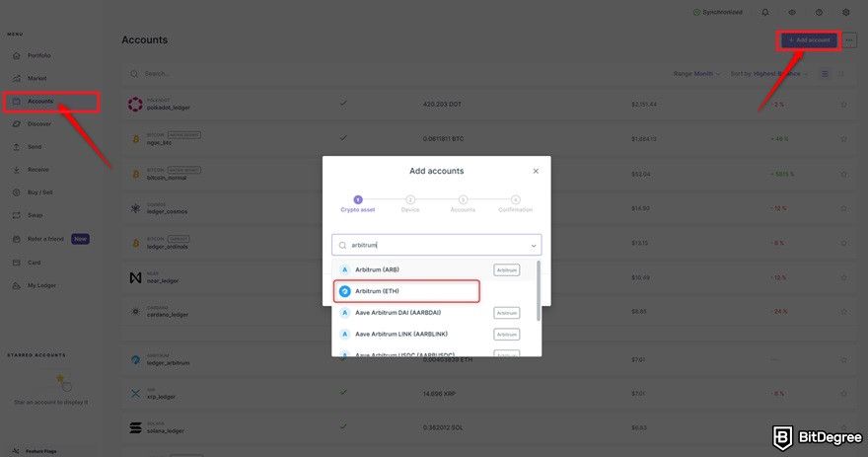This screenshot has height=457, width=868.
Task: Open the three-dot options menu beside Add account
Action: pos(849,40)
